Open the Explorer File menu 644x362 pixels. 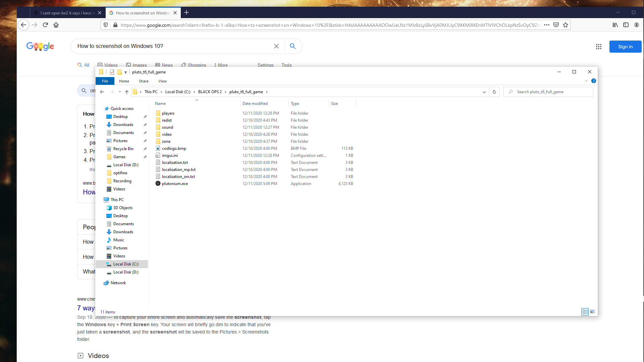coord(105,81)
